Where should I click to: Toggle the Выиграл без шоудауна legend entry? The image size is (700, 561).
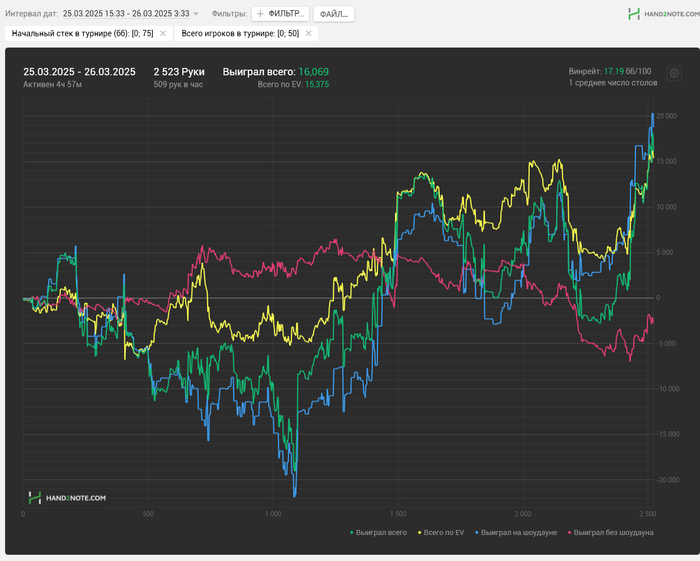click(x=611, y=532)
